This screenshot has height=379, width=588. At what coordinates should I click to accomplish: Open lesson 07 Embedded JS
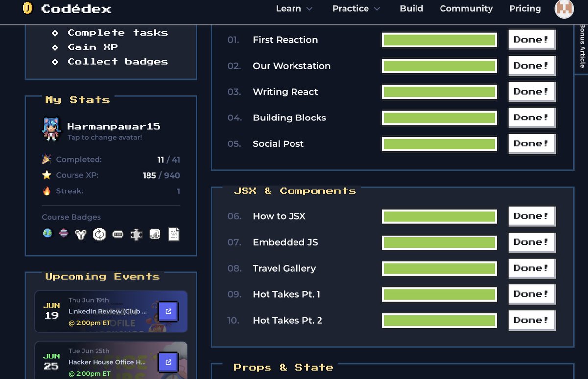[x=285, y=242]
